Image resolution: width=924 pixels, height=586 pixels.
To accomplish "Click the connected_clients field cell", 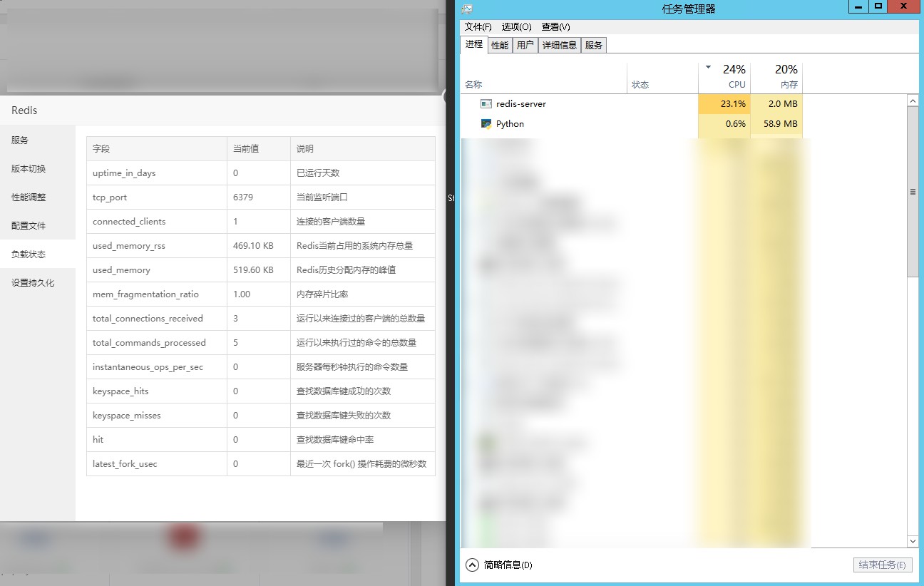I will (157, 222).
